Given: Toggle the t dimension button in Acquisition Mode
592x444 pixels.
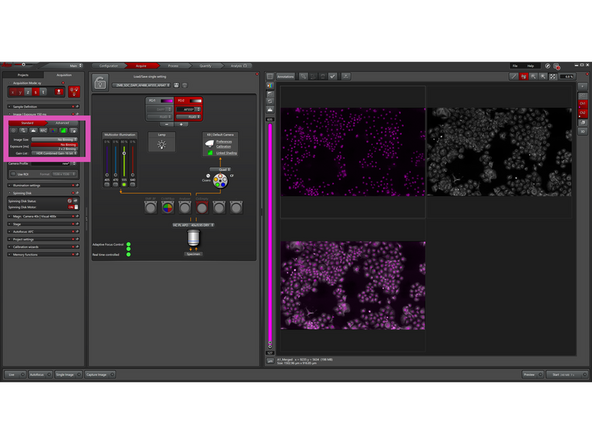Looking at the screenshot, I should pos(43,92).
